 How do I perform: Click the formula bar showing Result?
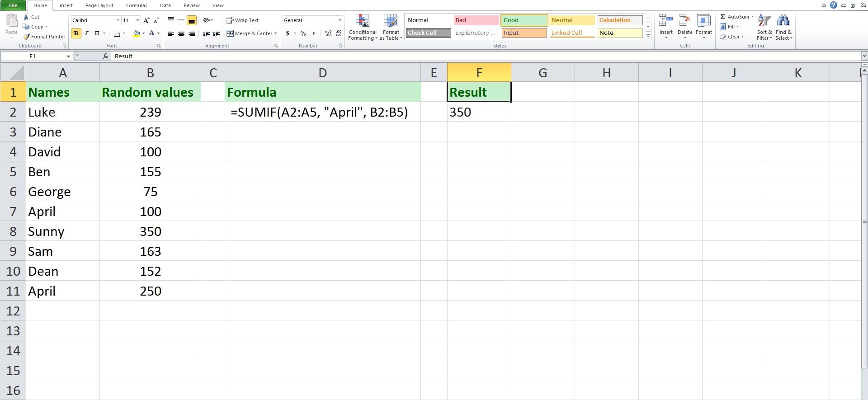point(486,56)
